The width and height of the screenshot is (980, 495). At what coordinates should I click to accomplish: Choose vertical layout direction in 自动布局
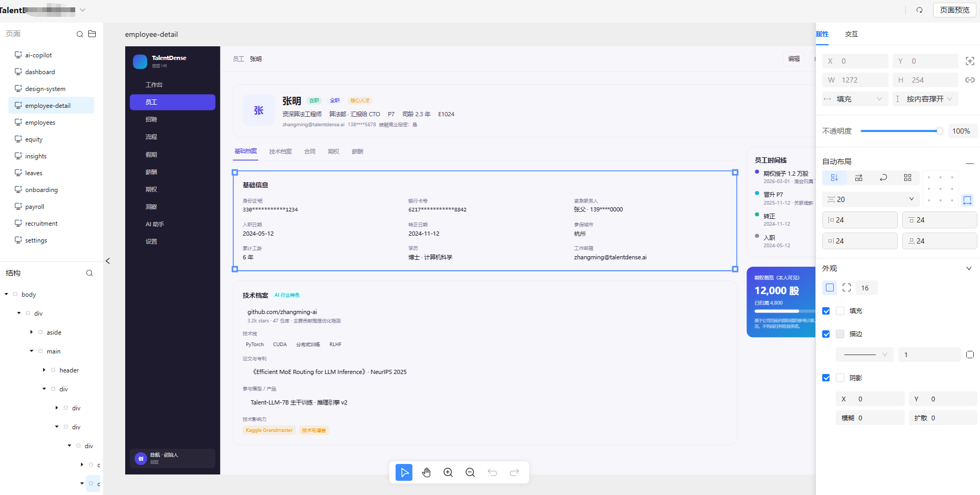pyautogui.click(x=834, y=178)
